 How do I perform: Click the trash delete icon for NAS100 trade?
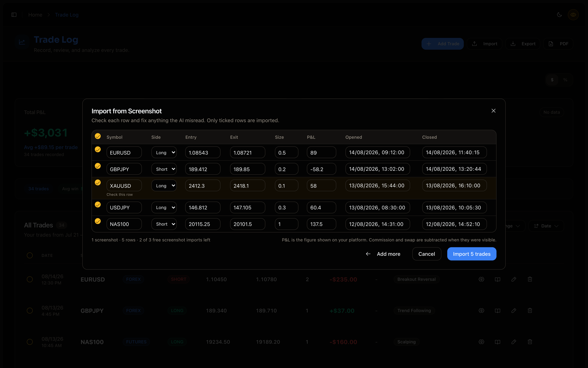(530, 342)
